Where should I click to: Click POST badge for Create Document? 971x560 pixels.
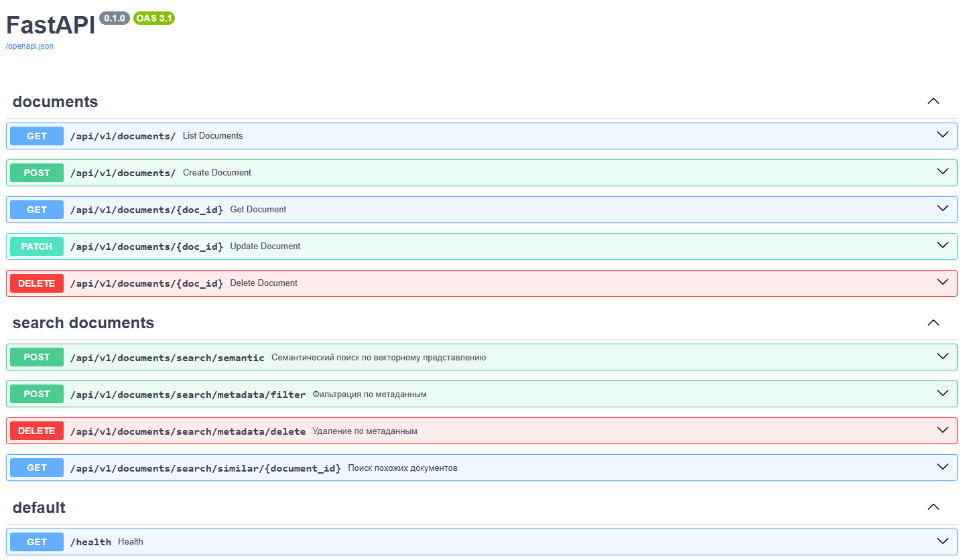tap(37, 173)
